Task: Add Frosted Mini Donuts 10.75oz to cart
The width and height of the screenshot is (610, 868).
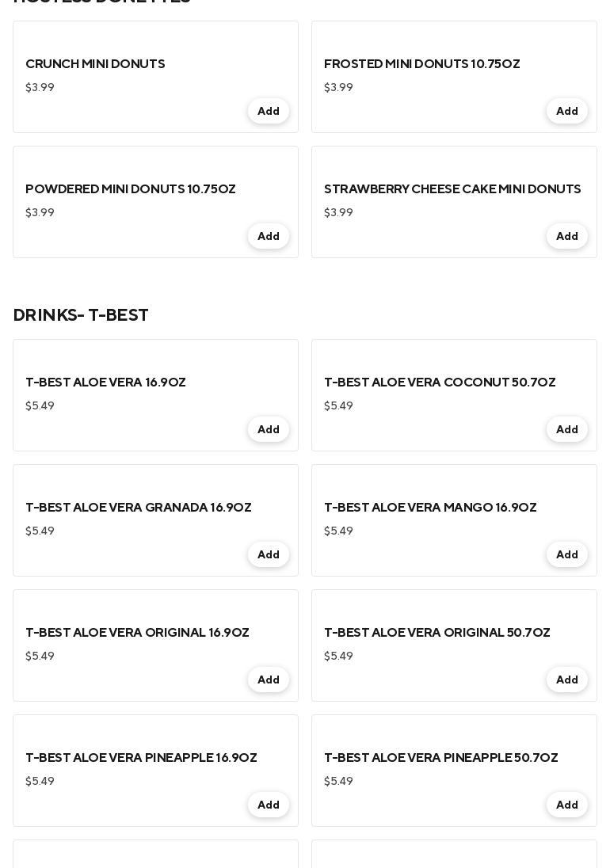Action: coord(566,112)
